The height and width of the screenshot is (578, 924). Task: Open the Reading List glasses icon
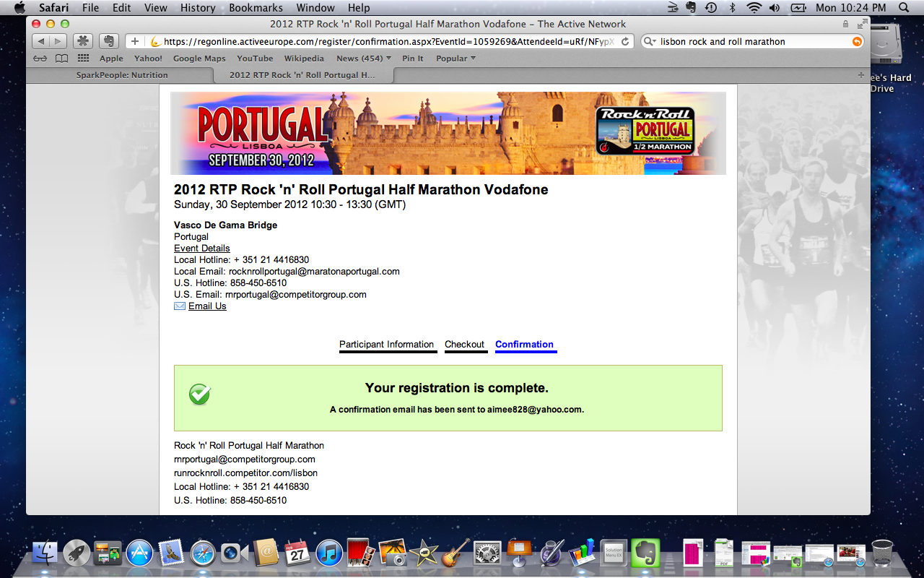(x=40, y=59)
